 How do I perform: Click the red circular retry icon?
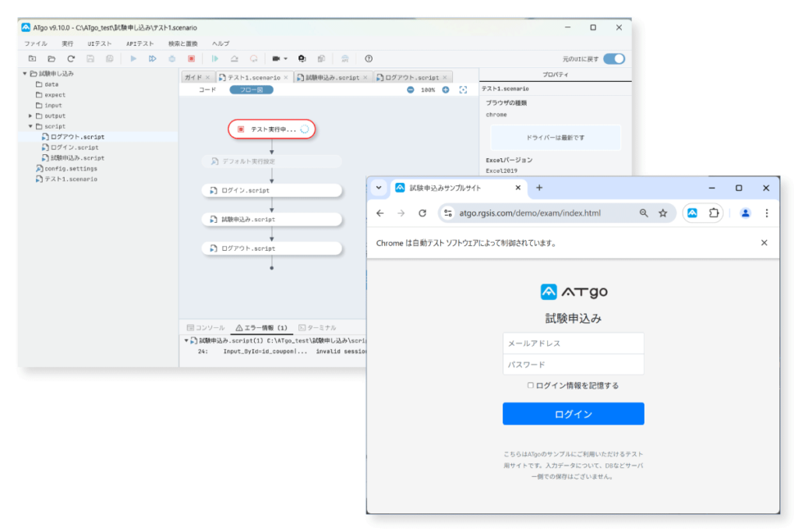[253, 59]
